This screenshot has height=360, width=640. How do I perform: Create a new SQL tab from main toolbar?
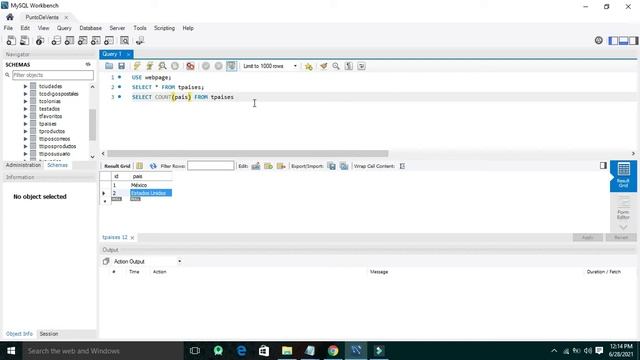pyautogui.click(x=11, y=40)
